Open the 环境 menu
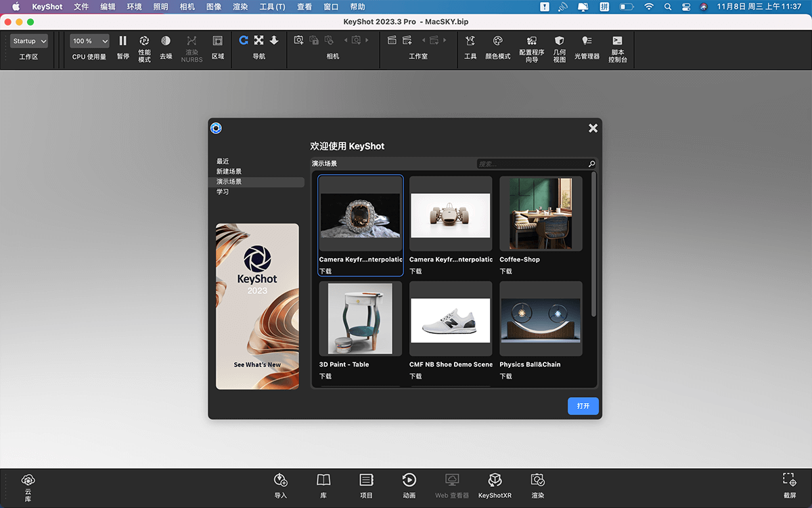 click(x=135, y=6)
